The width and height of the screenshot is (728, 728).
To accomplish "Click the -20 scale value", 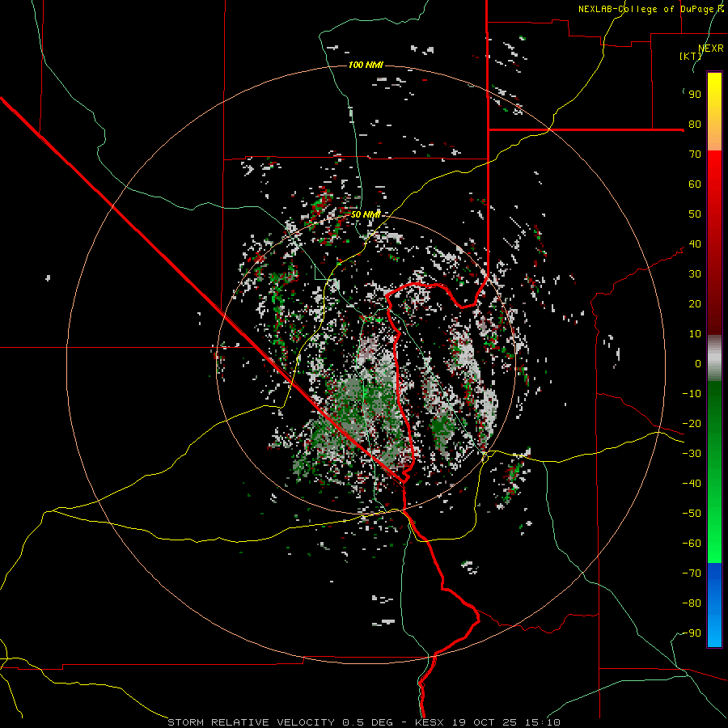I will 692,423.
